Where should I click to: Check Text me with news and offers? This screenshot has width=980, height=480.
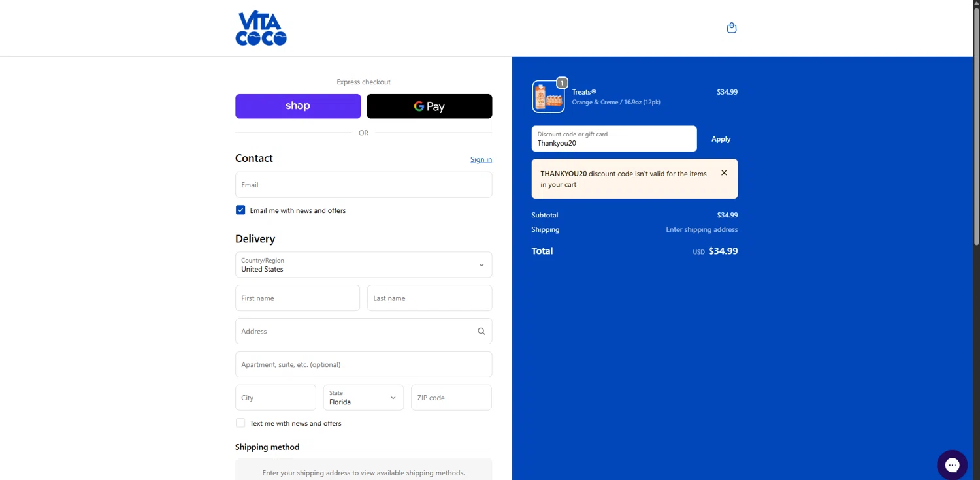point(240,423)
